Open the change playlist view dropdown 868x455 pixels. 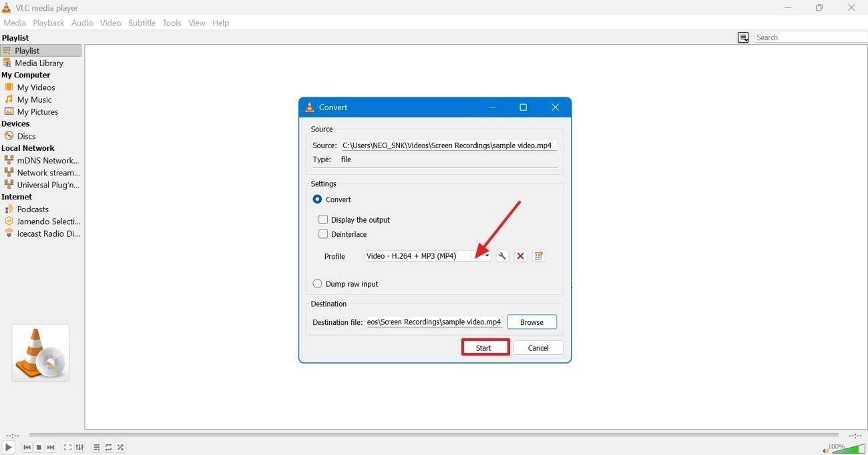click(x=743, y=37)
